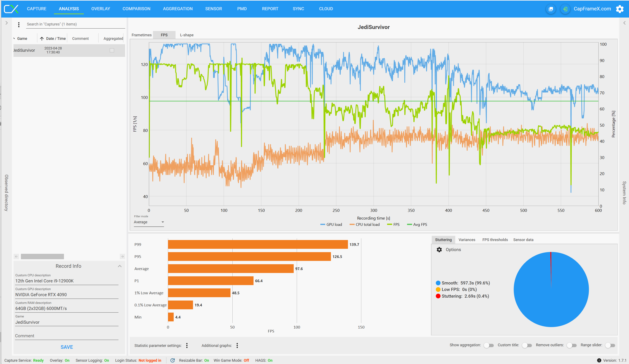
Task: Edit the Custom CPU description field
Action: coord(67,281)
